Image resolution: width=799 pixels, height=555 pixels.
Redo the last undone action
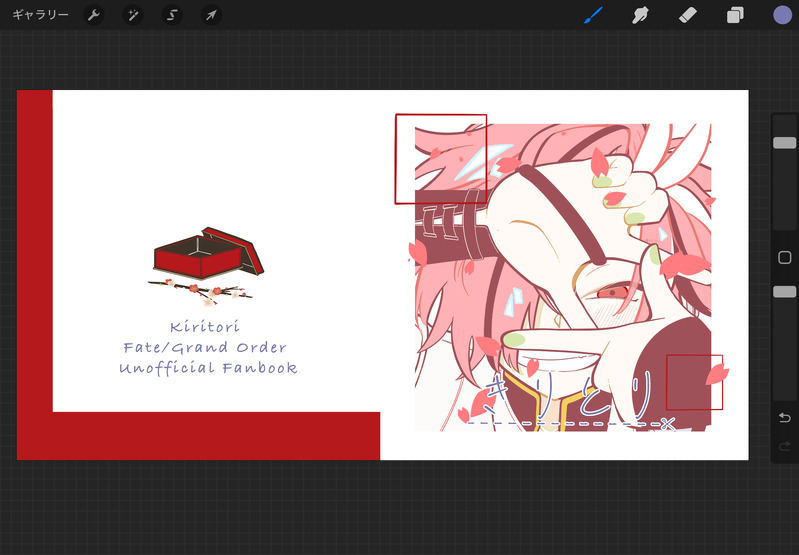(x=785, y=446)
